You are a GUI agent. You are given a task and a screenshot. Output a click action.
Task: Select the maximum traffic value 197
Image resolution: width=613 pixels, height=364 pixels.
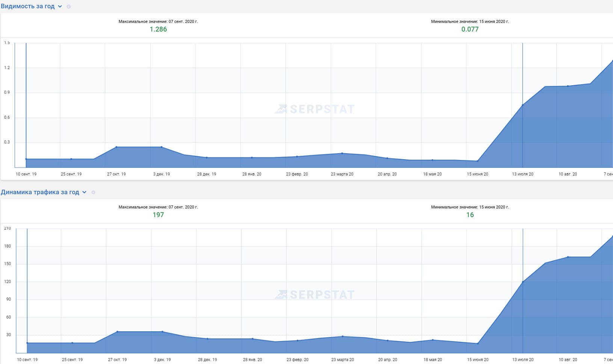click(158, 215)
